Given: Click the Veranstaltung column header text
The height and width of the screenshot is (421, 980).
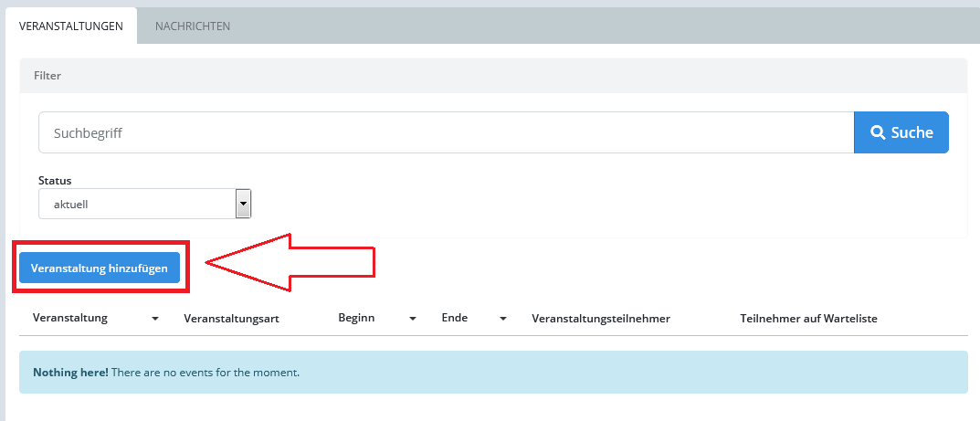Looking at the screenshot, I should [x=70, y=318].
